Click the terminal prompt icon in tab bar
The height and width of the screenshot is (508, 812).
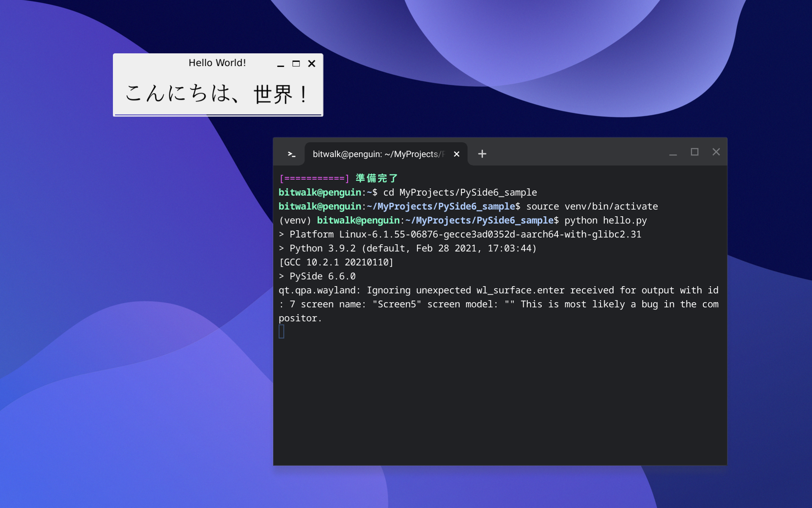(x=291, y=154)
